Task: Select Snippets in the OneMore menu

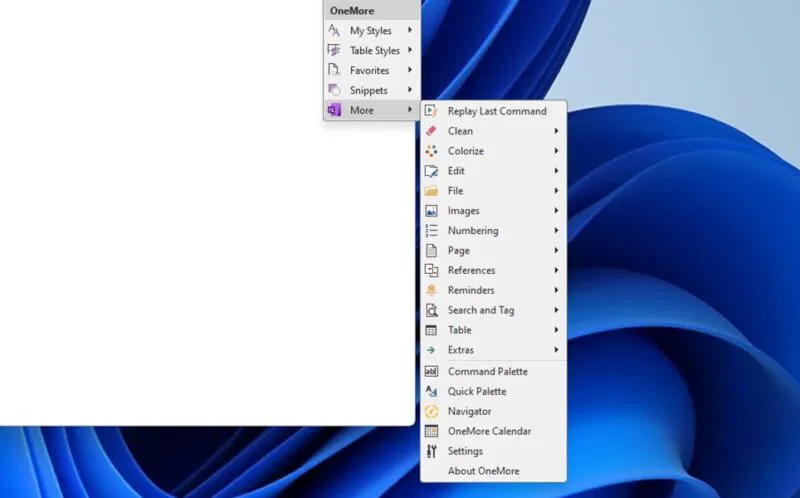Action: tap(372, 90)
